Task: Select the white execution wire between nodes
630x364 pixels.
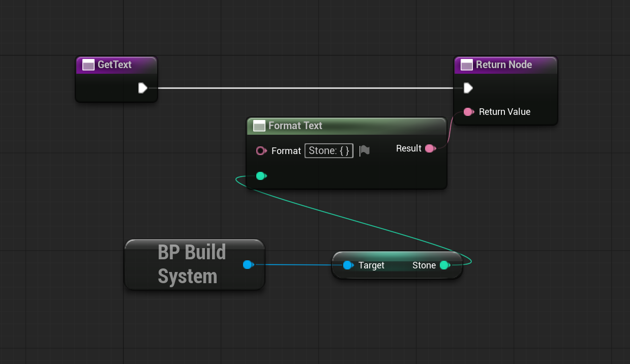Action: click(x=305, y=88)
